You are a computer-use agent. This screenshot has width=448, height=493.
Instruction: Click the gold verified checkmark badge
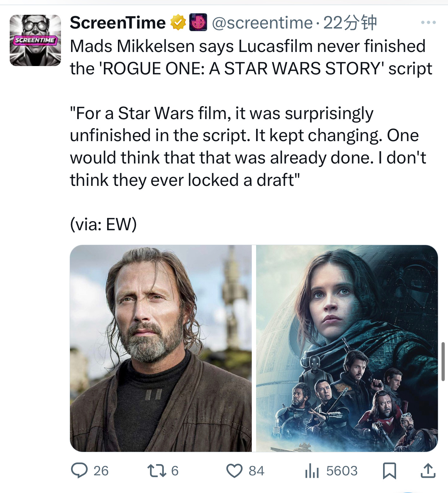click(x=177, y=23)
